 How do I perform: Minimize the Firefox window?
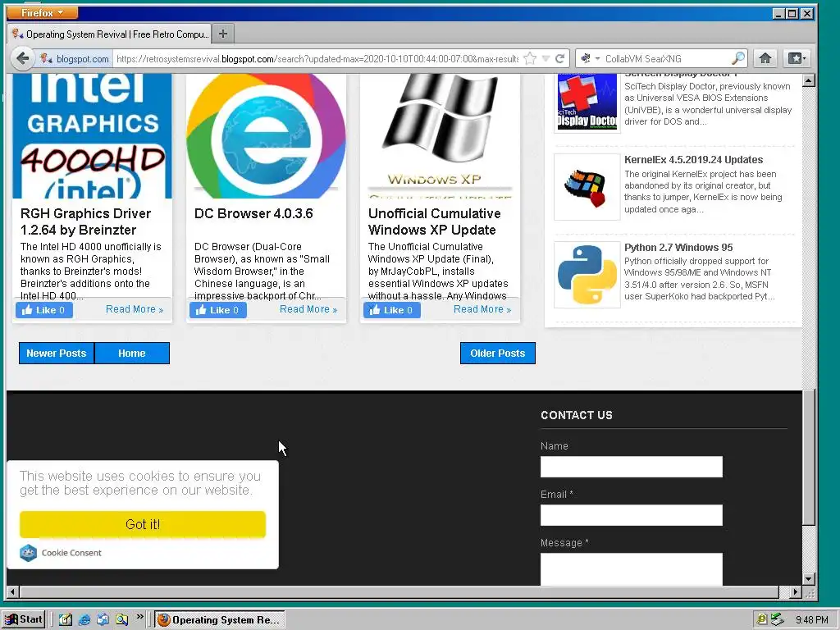(779, 13)
